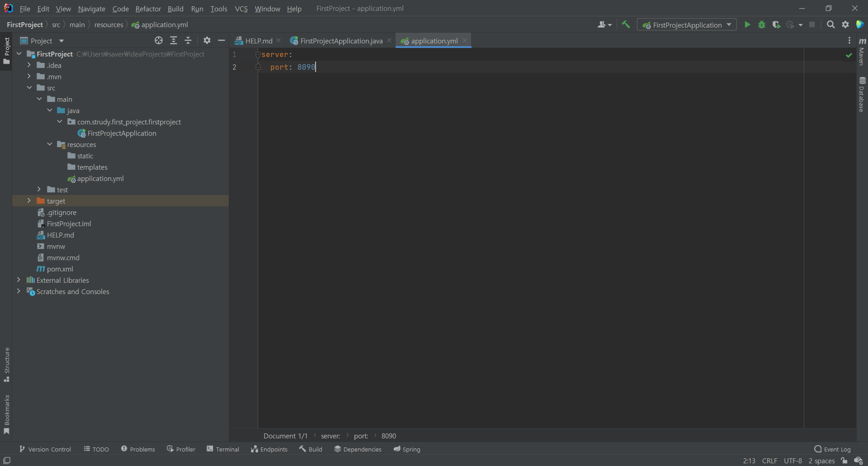
Task: Toggle the Structure side panel
Action: (7, 365)
